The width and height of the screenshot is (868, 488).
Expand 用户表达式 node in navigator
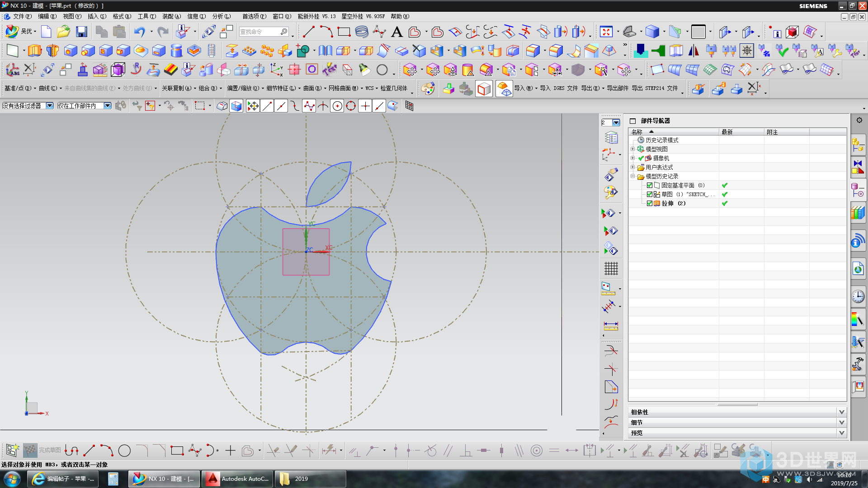point(632,167)
